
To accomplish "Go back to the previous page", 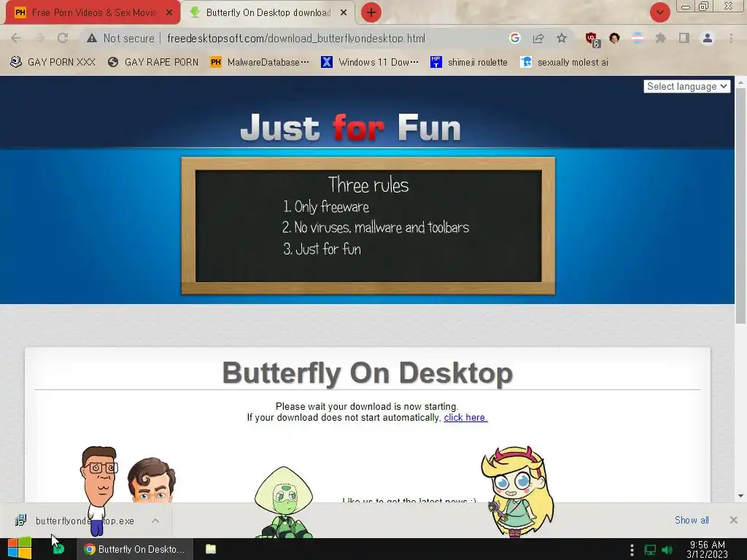I will point(16,38).
